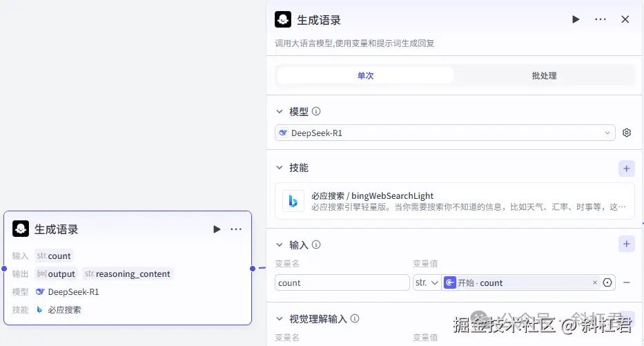644x346 pixels.
Task: Show info tooltip beside 模型
Action: coord(316,111)
